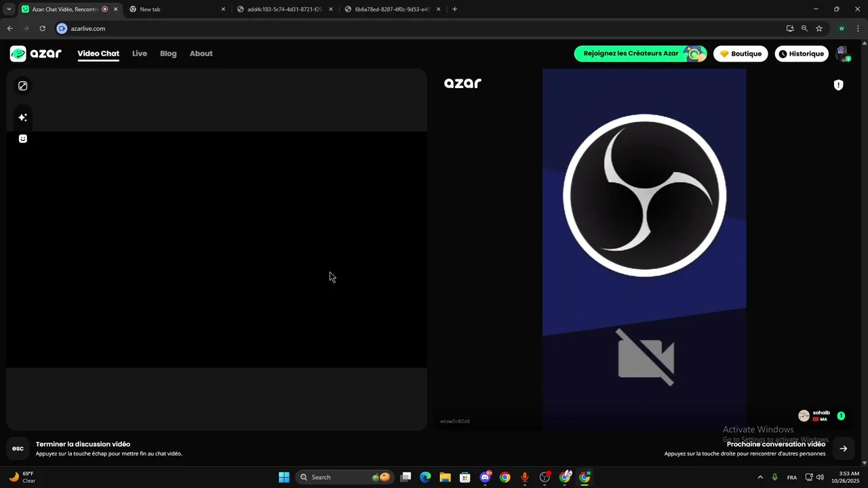Switch to the Live tab
This screenshot has height=488, width=868.
pos(140,54)
